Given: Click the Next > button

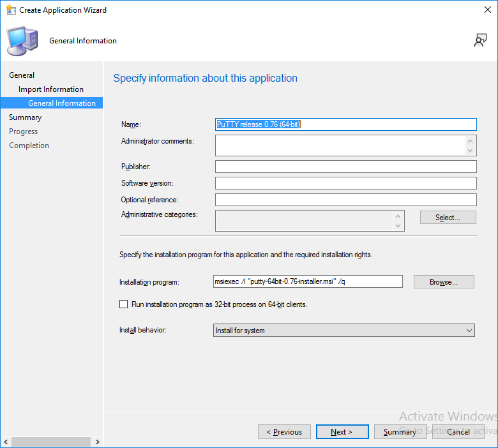Looking at the screenshot, I should (x=342, y=432).
